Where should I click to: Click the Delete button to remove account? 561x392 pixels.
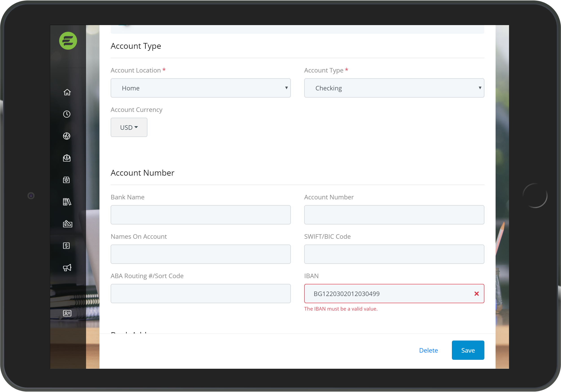coord(428,350)
